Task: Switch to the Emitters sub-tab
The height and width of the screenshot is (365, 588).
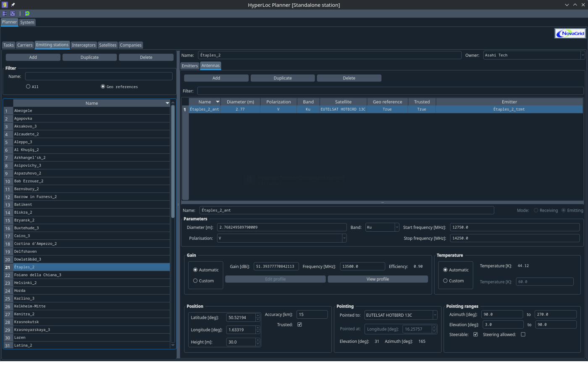Action: click(190, 66)
